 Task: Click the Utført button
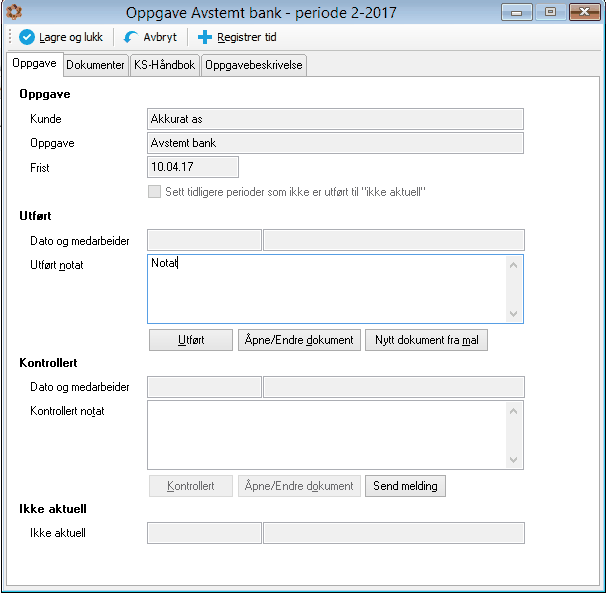tap(191, 340)
